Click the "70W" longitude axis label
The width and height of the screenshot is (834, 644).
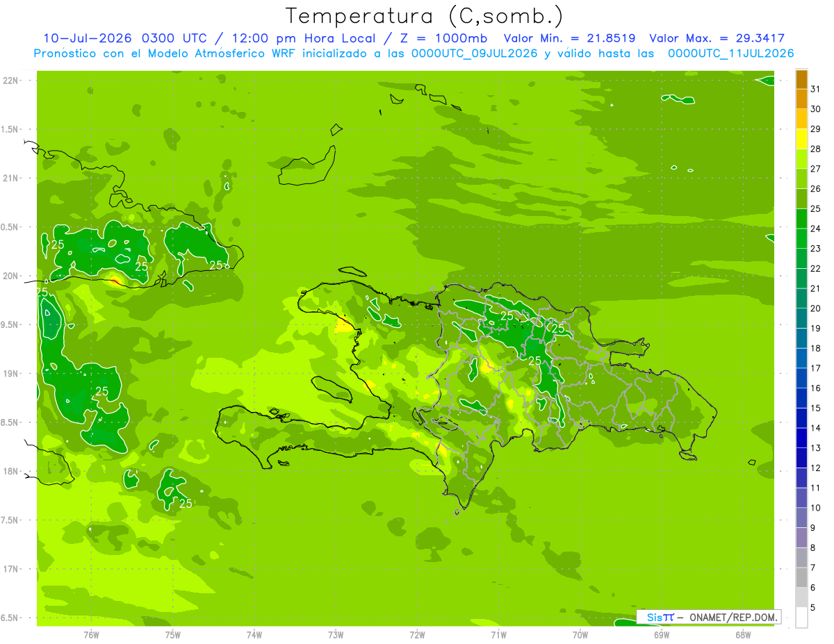pos(580,635)
